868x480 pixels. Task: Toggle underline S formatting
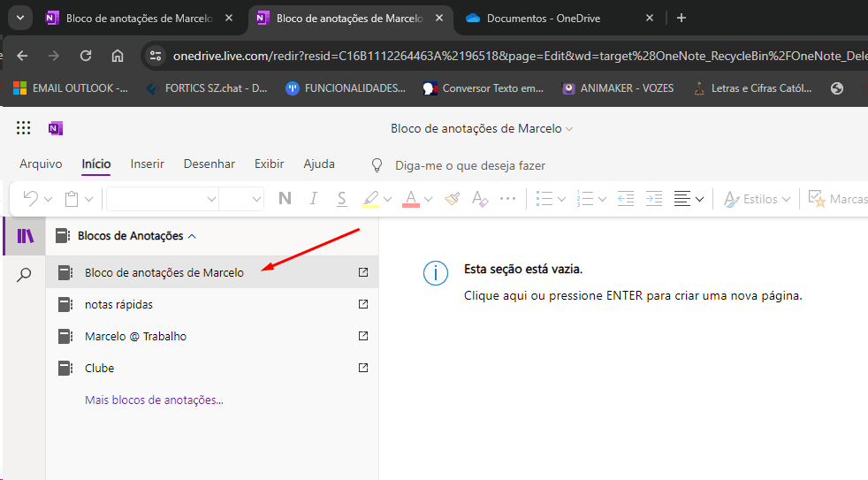[341, 198]
